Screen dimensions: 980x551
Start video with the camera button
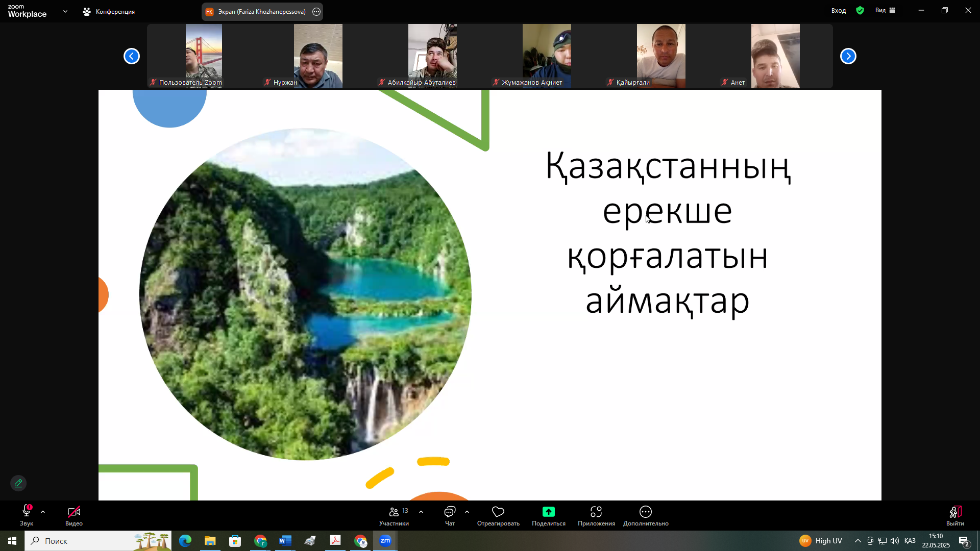click(74, 512)
